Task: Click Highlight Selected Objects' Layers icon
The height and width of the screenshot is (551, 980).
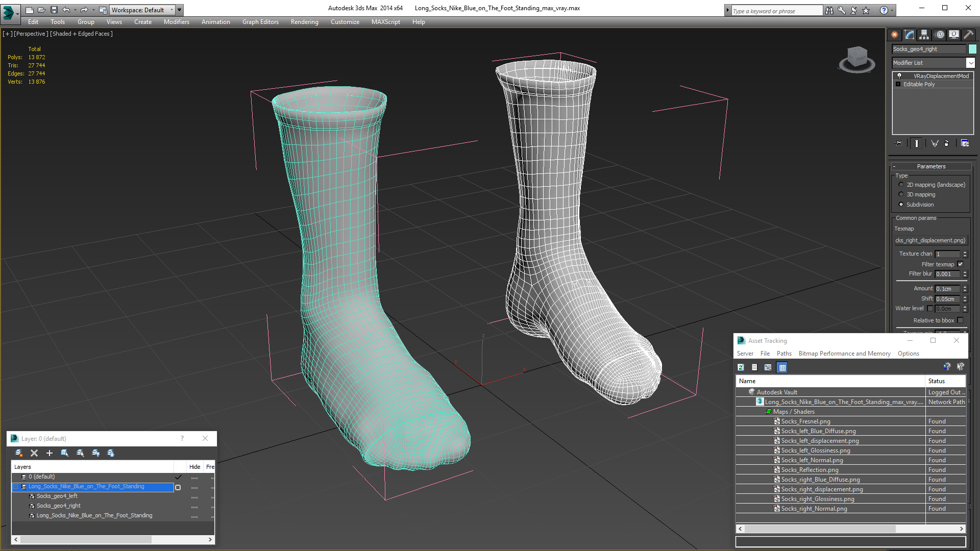Action: (x=80, y=453)
